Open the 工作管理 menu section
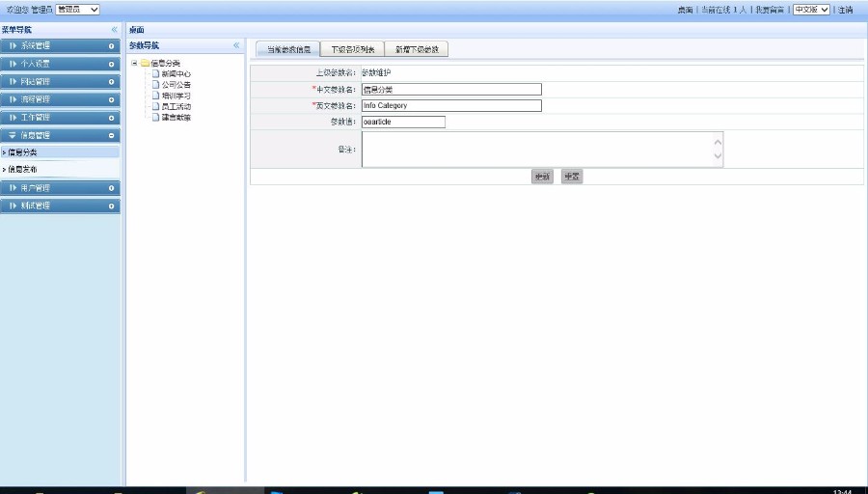Screen dimensions: 868x494 (x=60, y=118)
